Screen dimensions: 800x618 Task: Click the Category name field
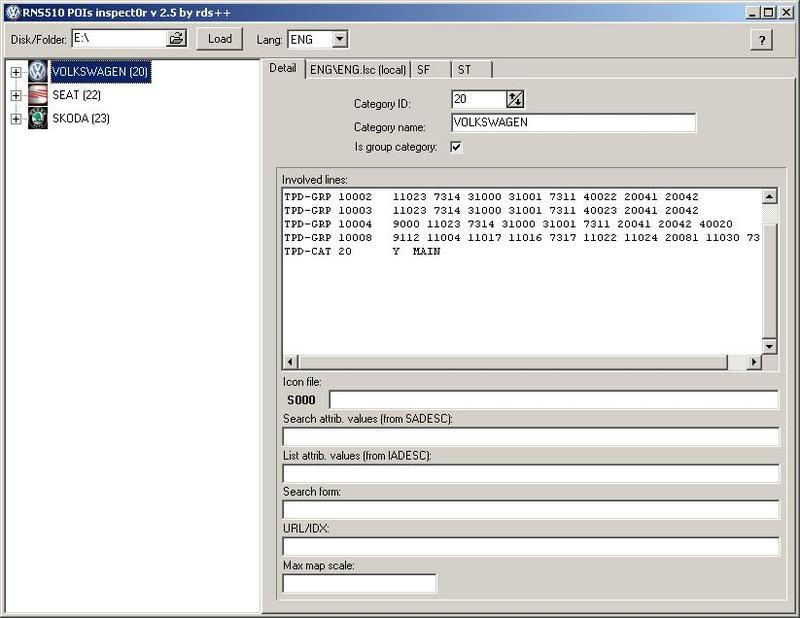pos(573,122)
